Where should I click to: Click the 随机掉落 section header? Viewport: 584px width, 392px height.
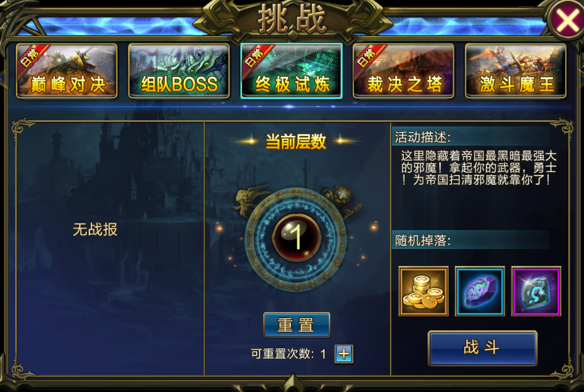click(422, 240)
